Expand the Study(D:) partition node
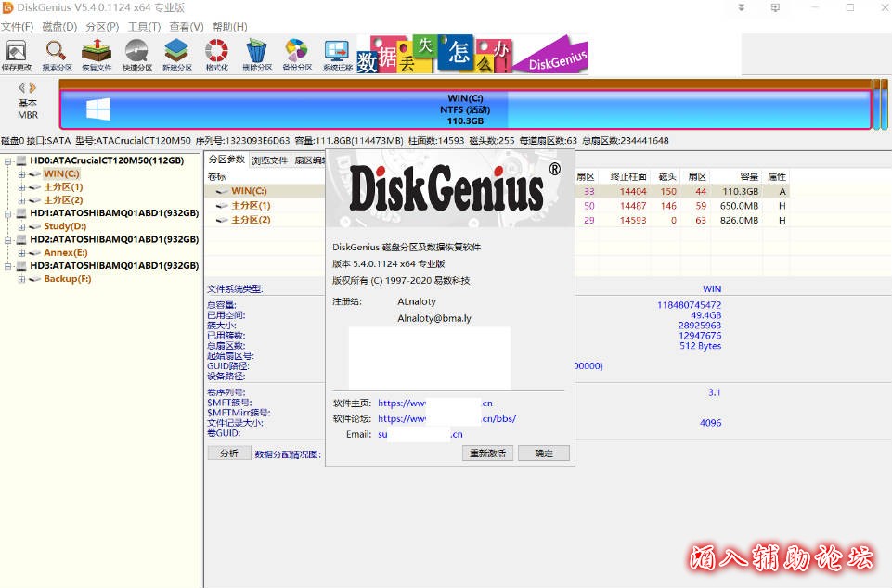 click(21, 226)
